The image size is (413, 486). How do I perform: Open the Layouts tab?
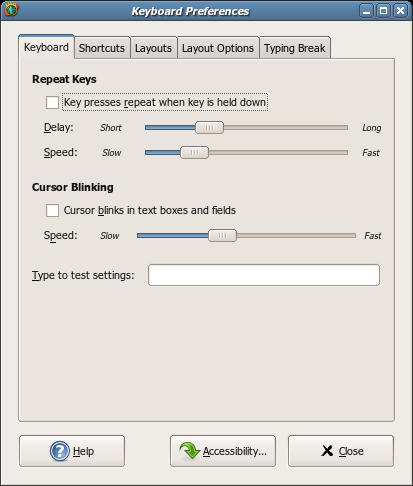(x=153, y=48)
